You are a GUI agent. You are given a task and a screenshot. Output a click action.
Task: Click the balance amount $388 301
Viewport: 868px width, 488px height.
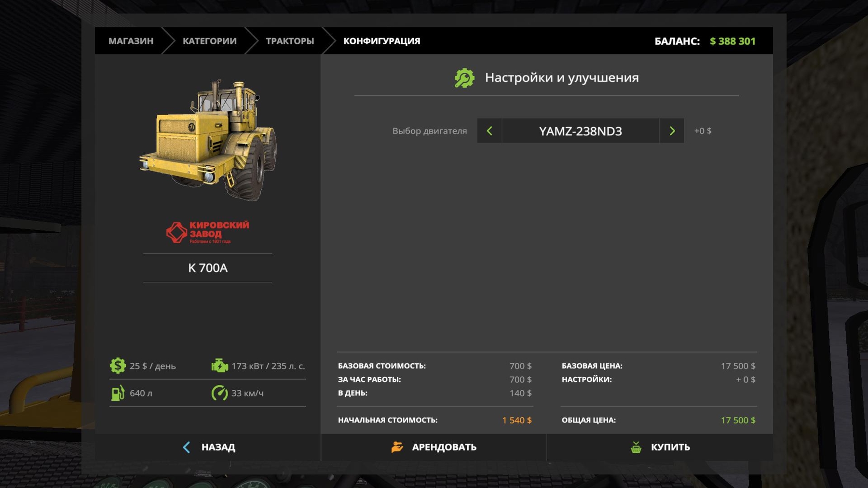tap(732, 41)
